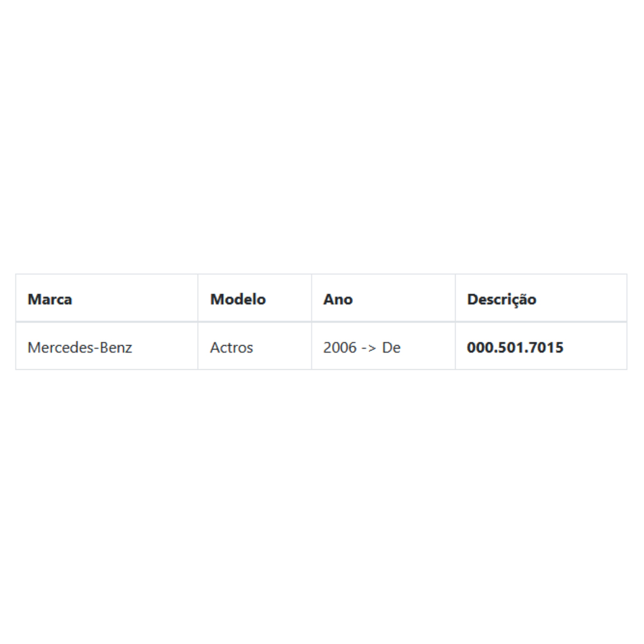Select the 2006 -> De year cell

click(x=384, y=346)
